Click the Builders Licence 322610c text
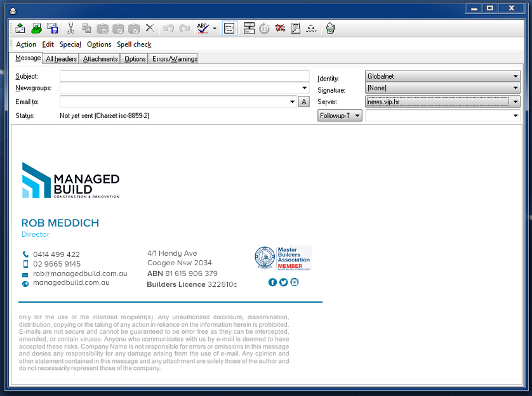532x396 pixels. pos(192,284)
